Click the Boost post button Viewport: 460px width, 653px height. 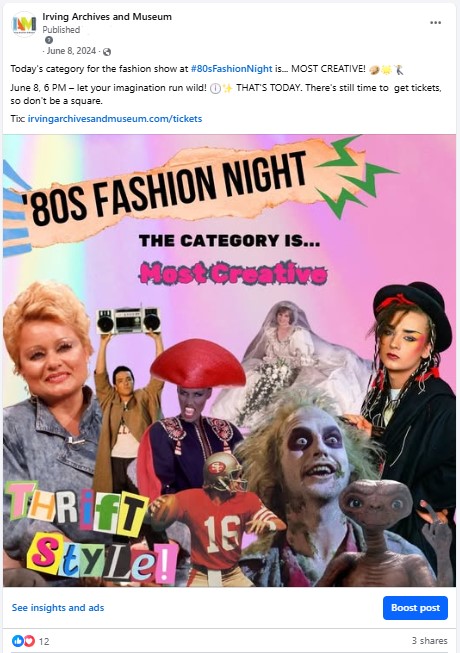pos(415,608)
